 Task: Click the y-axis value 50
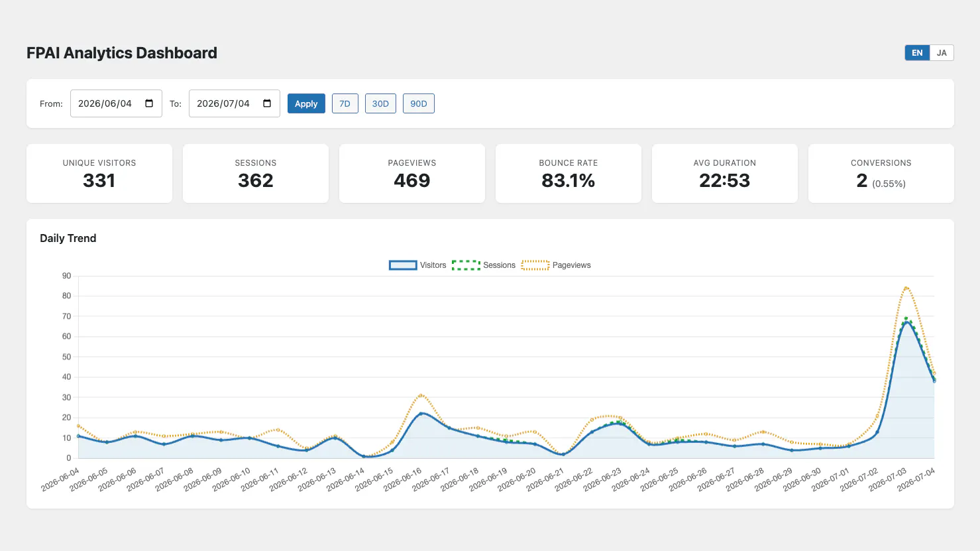tap(66, 357)
